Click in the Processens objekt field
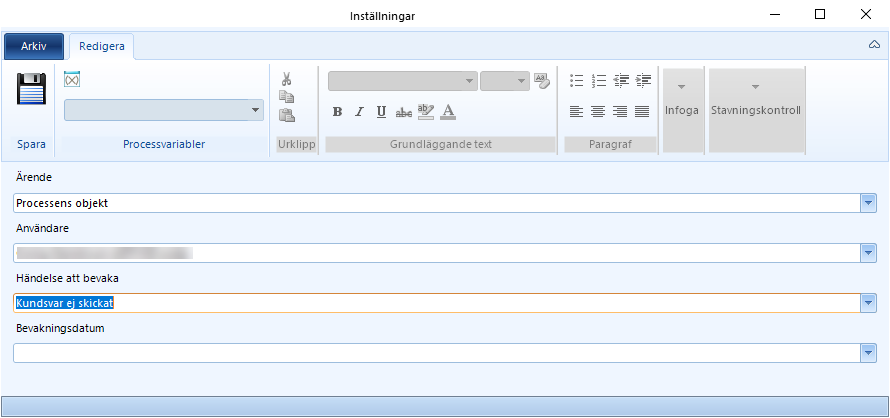Screen dimensions: 890x418 coord(437,203)
